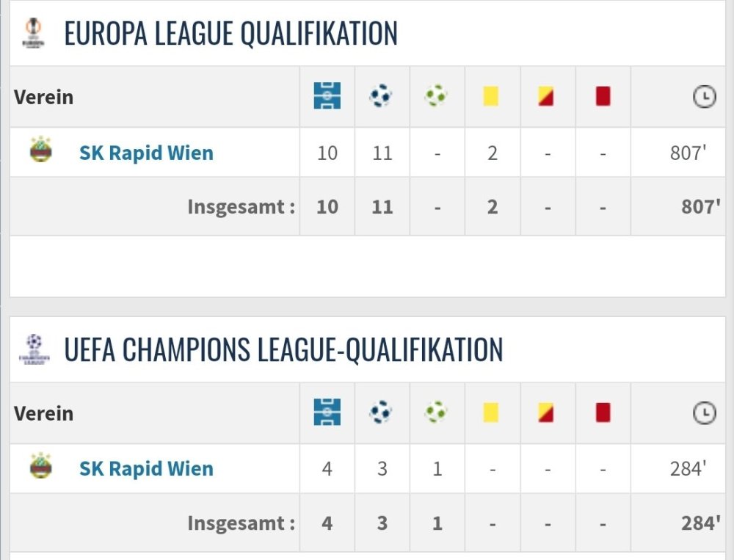Viewport: 734px width, 560px height.
Task: Click assists green ball icon in Champions League table
Action: tap(436, 412)
